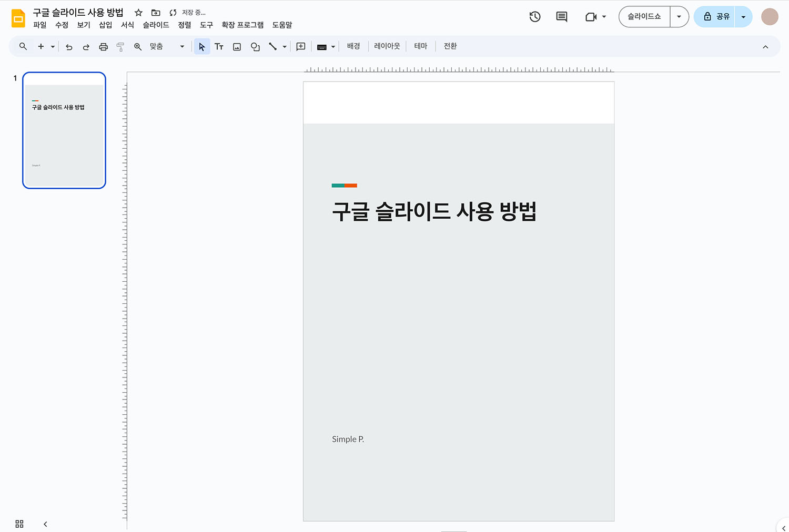Viewport: 789px width, 532px height.
Task: Click the presentation title field
Action: pyautogui.click(x=78, y=13)
